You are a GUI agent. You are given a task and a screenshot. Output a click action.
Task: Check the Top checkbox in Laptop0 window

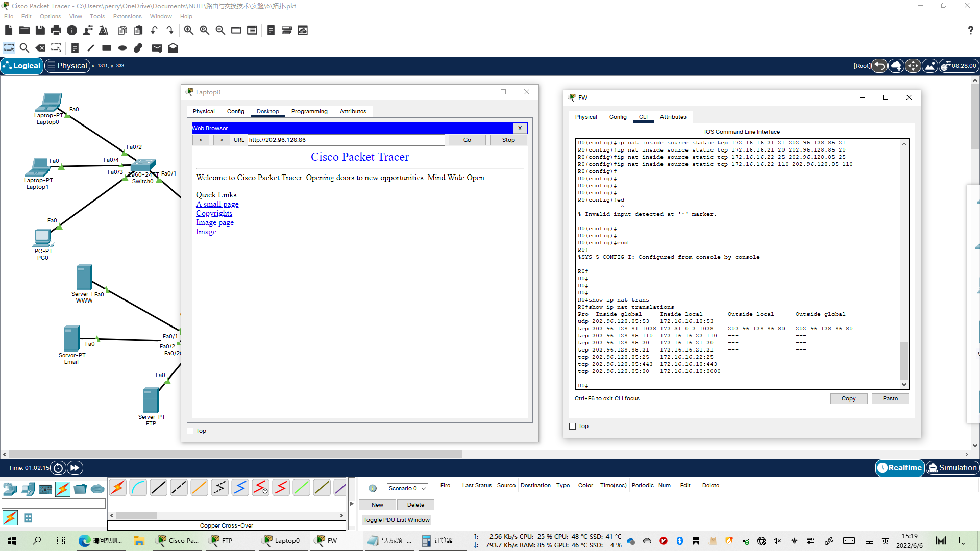coord(190,431)
